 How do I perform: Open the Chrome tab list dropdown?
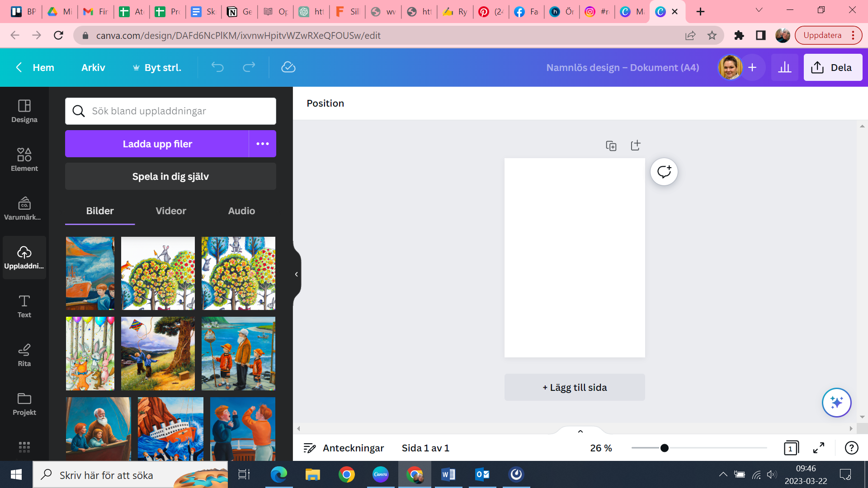(x=759, y=10)
